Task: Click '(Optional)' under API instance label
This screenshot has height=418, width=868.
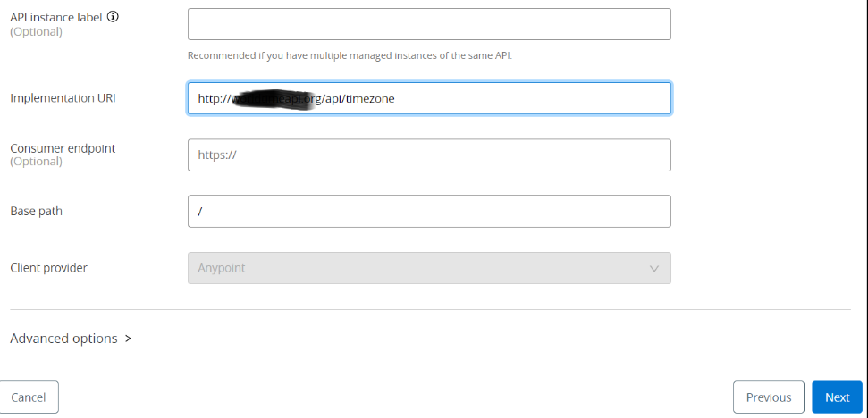Action: pyautogui.click(x=36, y=31)
